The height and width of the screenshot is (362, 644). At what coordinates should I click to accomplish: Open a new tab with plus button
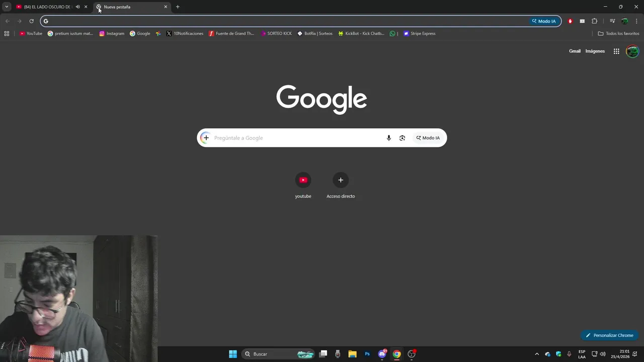(178, 7)
